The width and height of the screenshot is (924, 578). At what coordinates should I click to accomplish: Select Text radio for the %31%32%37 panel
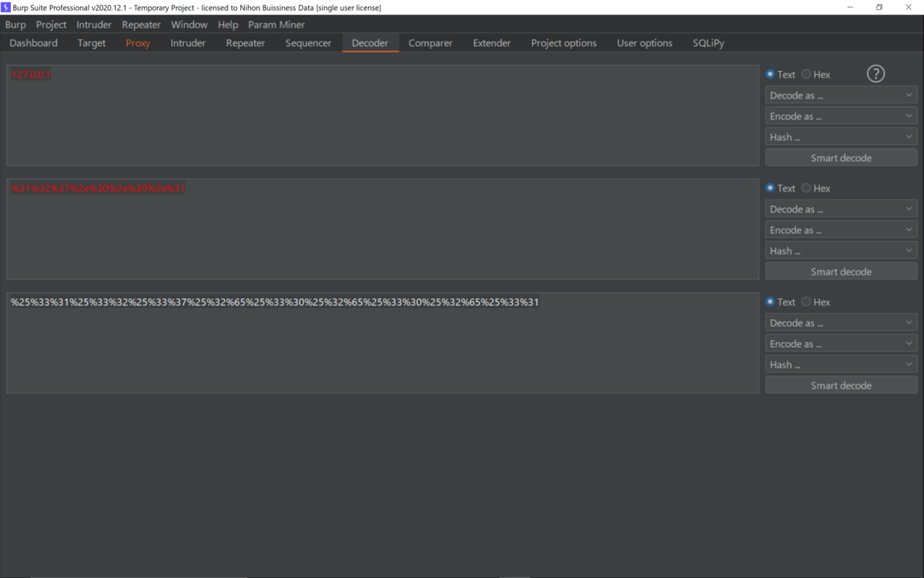[770, 188]
